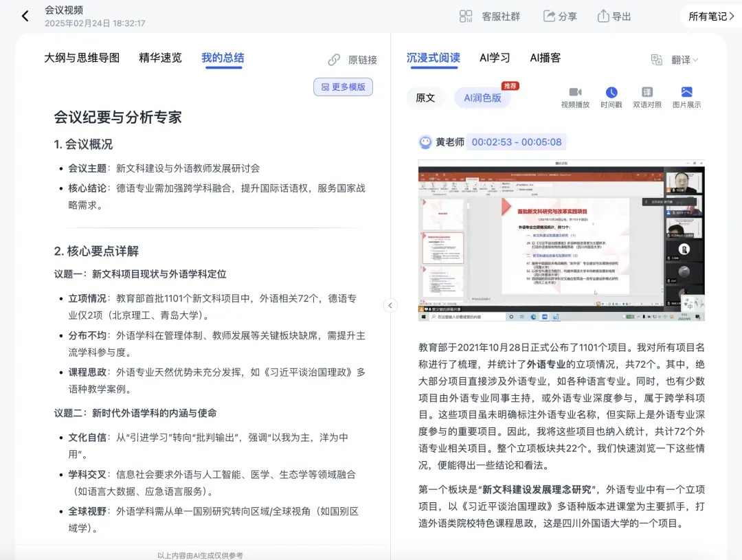Click the 导出 export icon
The image size is (742, 560).
pyautogui.click(x=603, y=16)
